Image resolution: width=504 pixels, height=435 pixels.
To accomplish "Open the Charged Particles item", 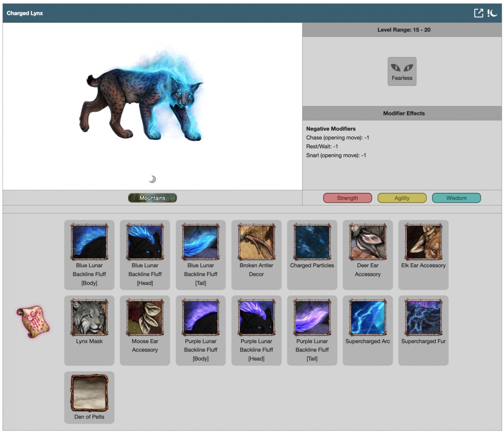I will point(312,242).
